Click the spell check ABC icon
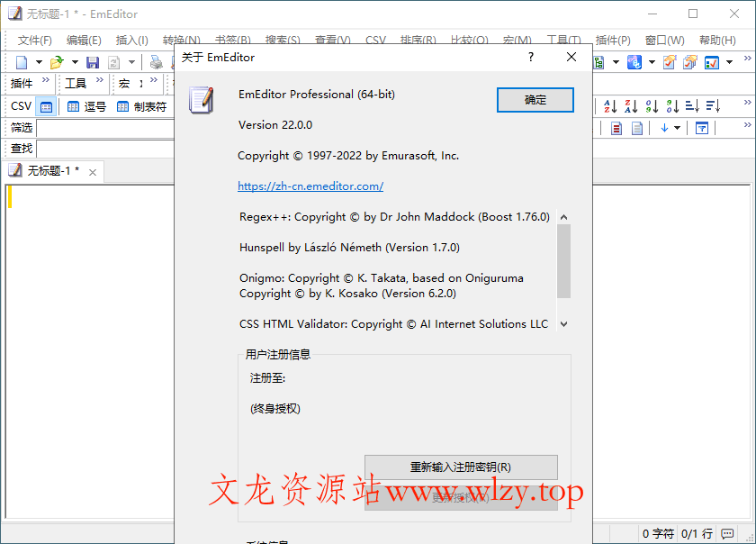The image size is (756, 544). [634, 61]
